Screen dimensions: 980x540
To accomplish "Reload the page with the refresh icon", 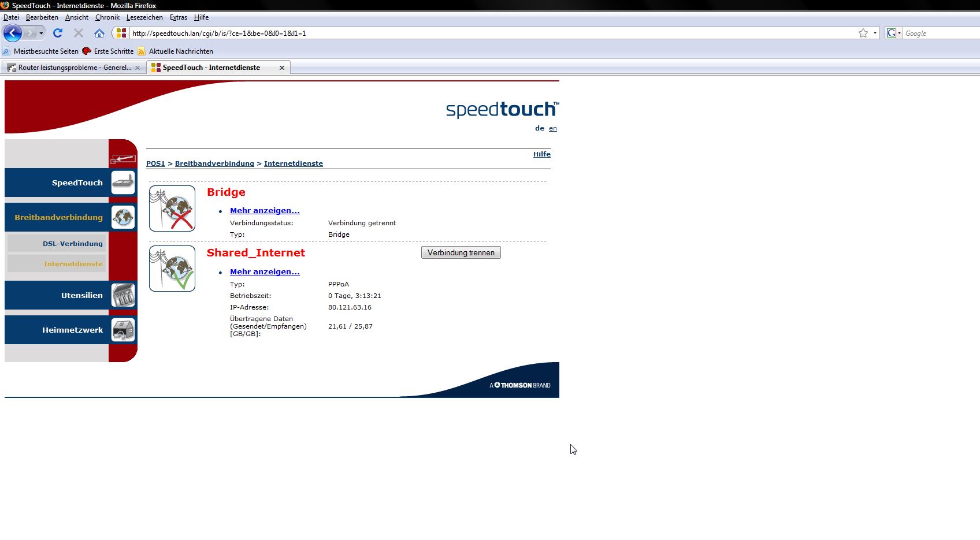I will pyautogui.click(x=58, y=33).
